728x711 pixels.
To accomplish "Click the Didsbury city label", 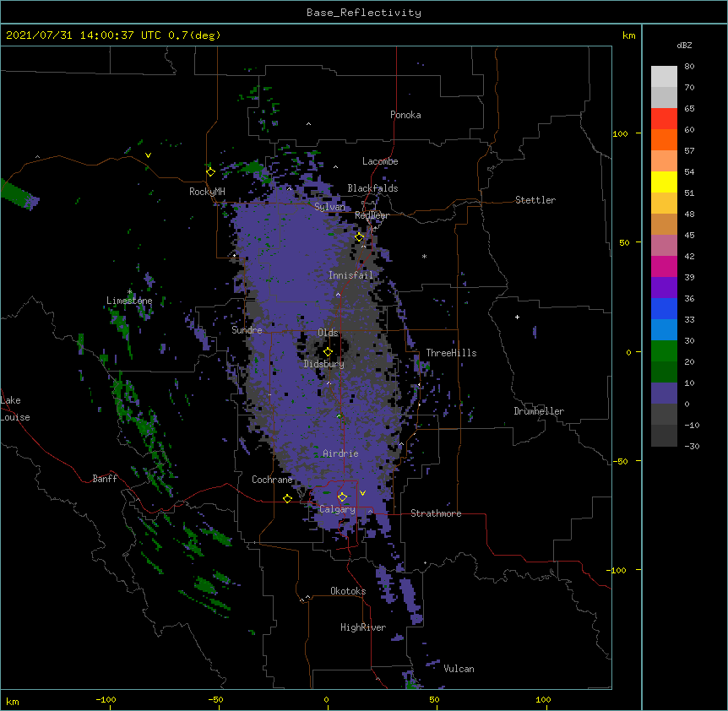I will pos(323,364).
